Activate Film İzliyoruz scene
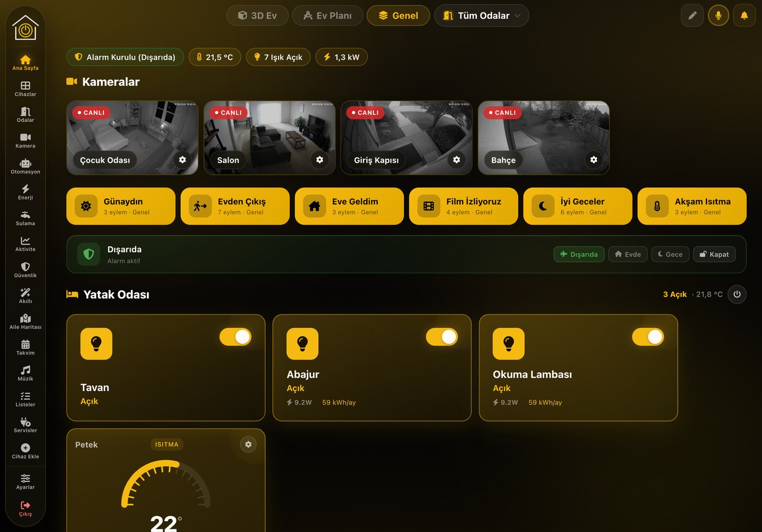This screenshot has width=762, height=532. [464, 206]
